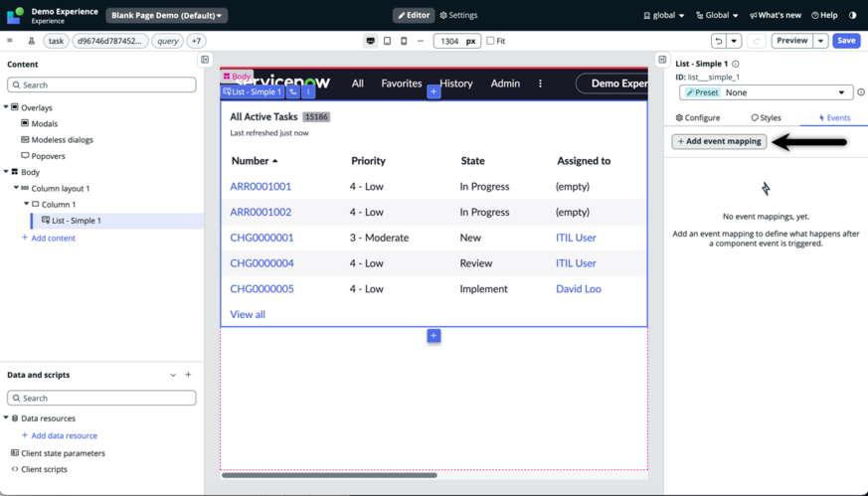Screen dimensions: 868x496
Task: Click in the Data and scripts search field
Action: (x=101, y=398)
